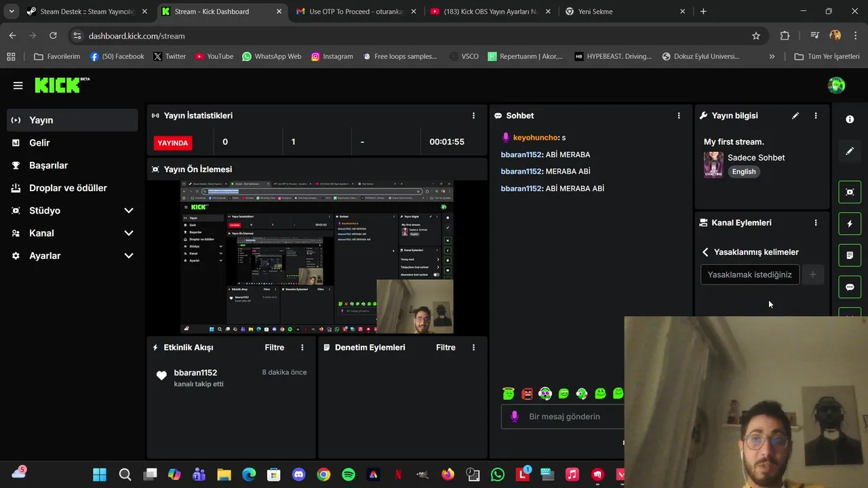Select Droplar ve ödüller in the sidebar

coord(72,188)
